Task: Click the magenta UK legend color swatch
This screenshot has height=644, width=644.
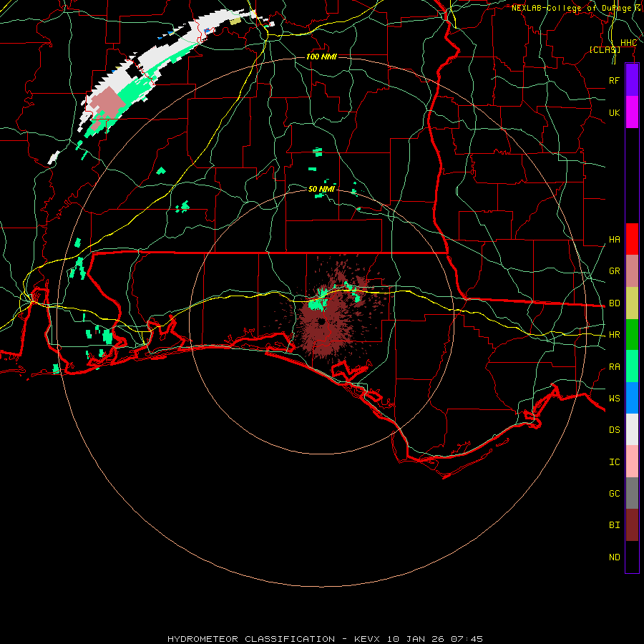Action: point(632,112)
